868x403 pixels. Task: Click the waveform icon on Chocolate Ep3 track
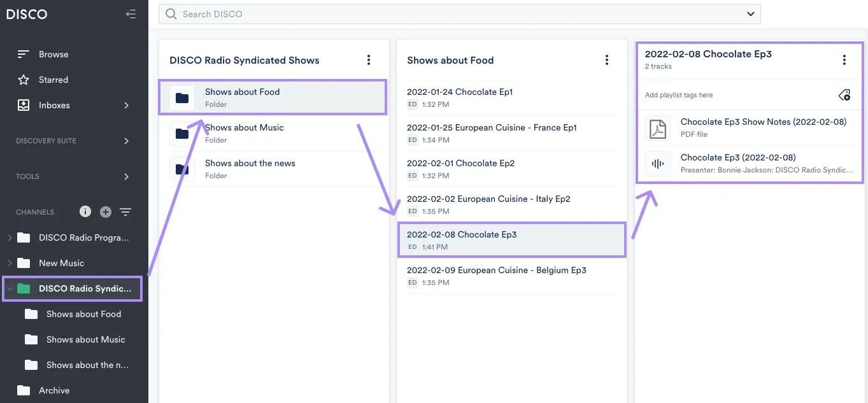[x=657, y=164]
